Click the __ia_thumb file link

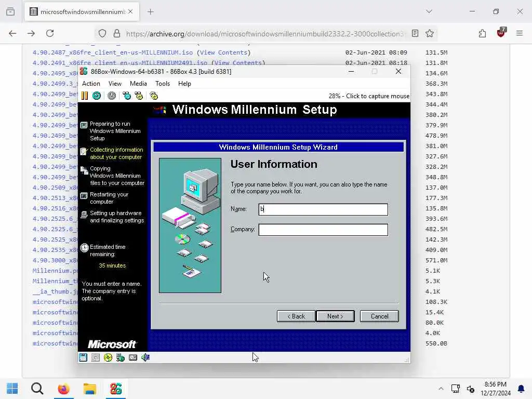pos(55,291)
